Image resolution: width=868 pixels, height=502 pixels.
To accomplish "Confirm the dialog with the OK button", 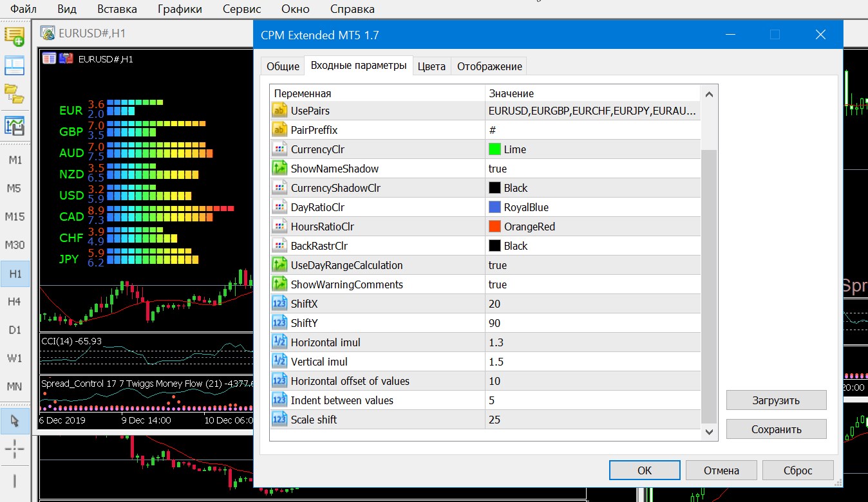I will coord(645,470).
